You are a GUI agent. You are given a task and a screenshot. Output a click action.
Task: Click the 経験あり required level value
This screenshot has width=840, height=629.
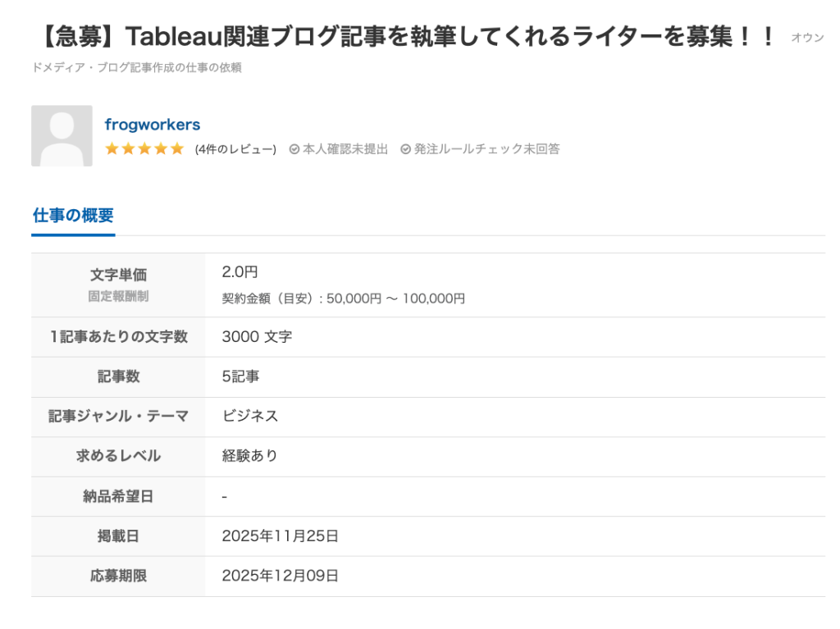250,456
